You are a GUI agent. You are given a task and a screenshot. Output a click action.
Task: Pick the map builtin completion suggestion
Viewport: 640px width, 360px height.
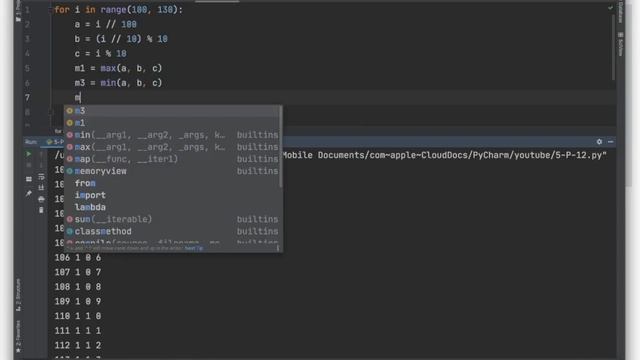(x=173, y=159)
